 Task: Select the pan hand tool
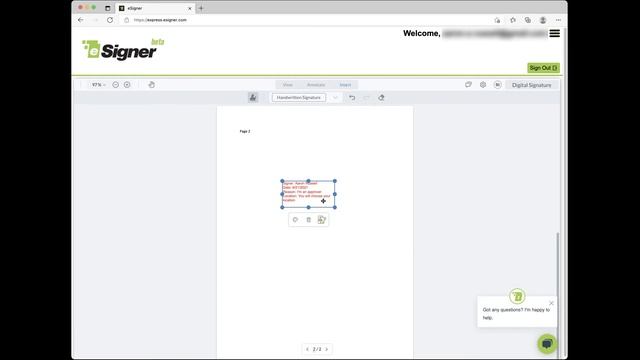coord(151,85)
